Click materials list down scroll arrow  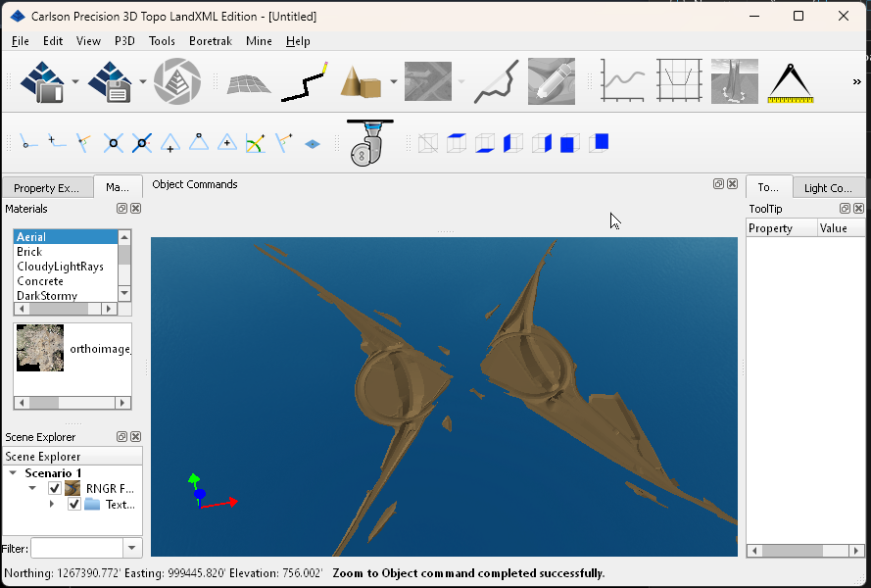(124, 293)
